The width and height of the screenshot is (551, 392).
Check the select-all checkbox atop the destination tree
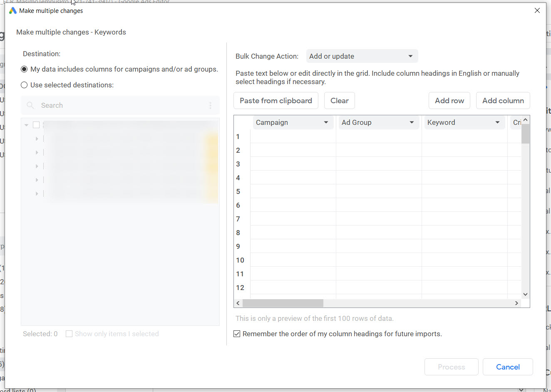coord(36,124)
